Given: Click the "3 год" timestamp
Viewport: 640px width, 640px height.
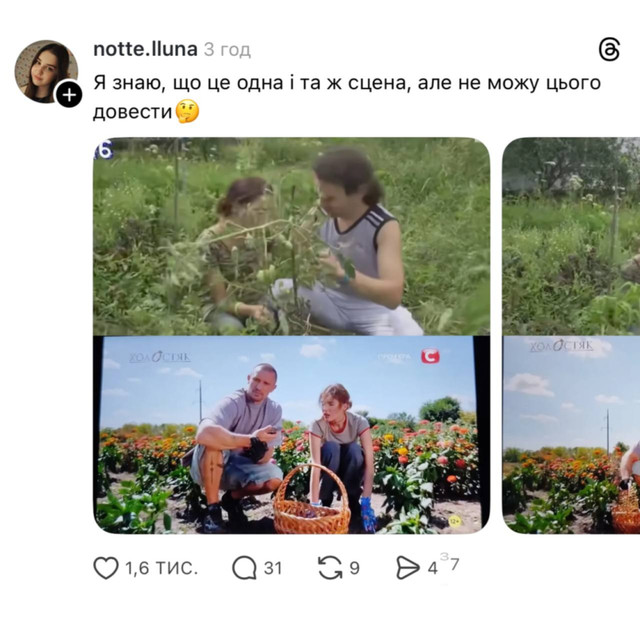Looking at the screenshot, I should coord(227,49).
